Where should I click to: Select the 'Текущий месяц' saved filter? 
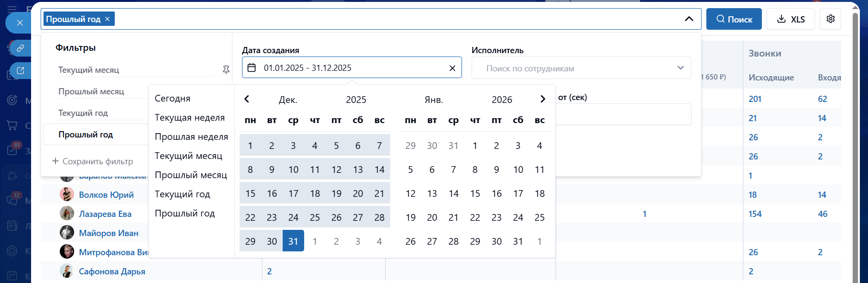tap(88, 70)
